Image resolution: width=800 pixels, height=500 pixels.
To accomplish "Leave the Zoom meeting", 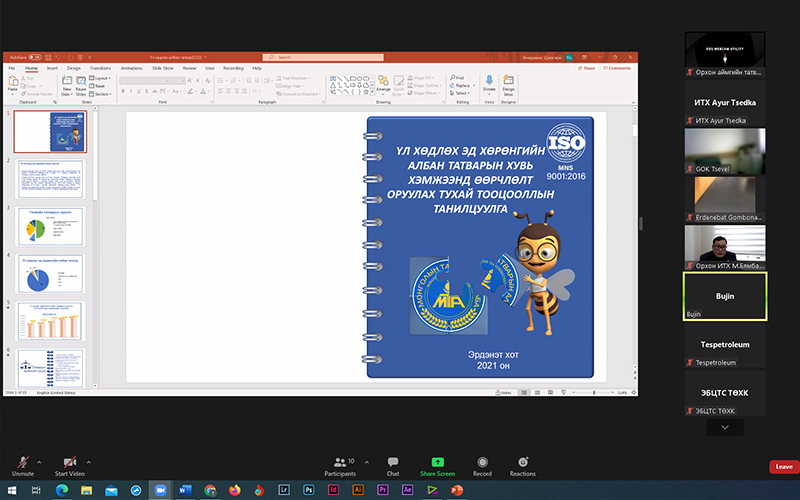I will [784, 466].
